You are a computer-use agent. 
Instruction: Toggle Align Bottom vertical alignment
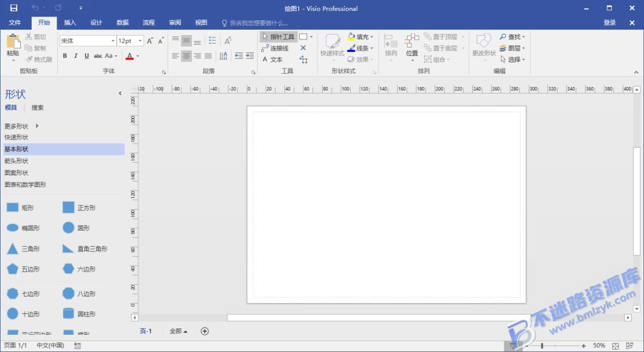(197, 41)
